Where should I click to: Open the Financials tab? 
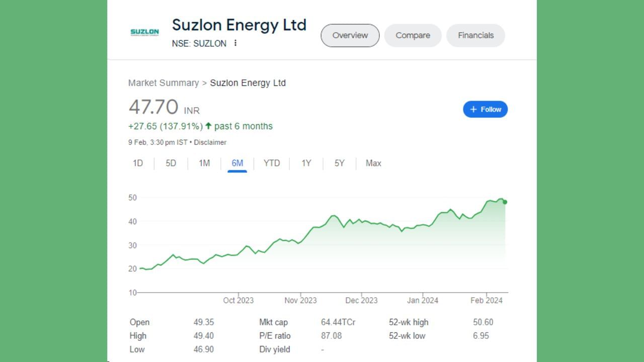coord(475,35)
